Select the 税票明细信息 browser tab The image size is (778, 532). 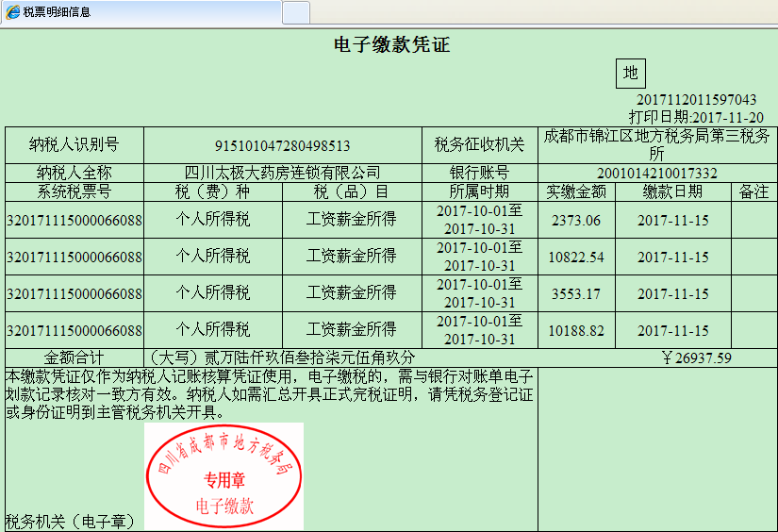(141, 12)
